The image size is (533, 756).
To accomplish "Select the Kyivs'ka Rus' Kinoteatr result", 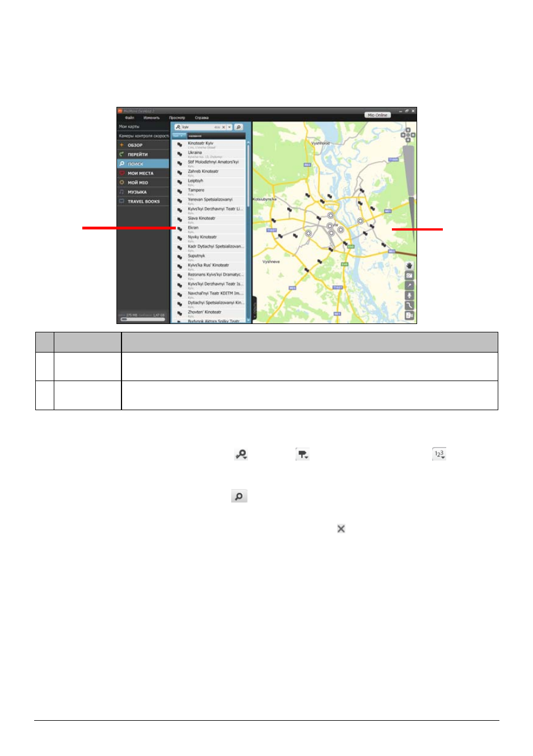I will pyautogui.click(x=210, y=266).
